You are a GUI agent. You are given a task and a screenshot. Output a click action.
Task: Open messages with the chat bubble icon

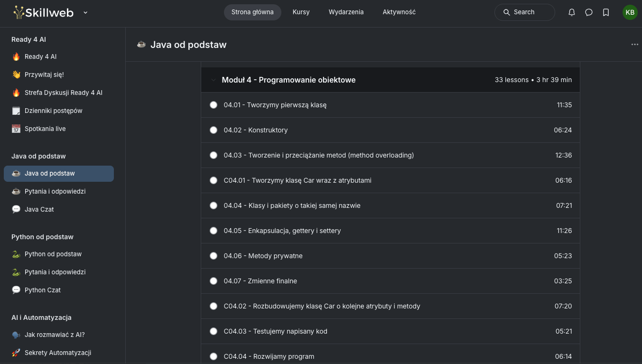589,12
